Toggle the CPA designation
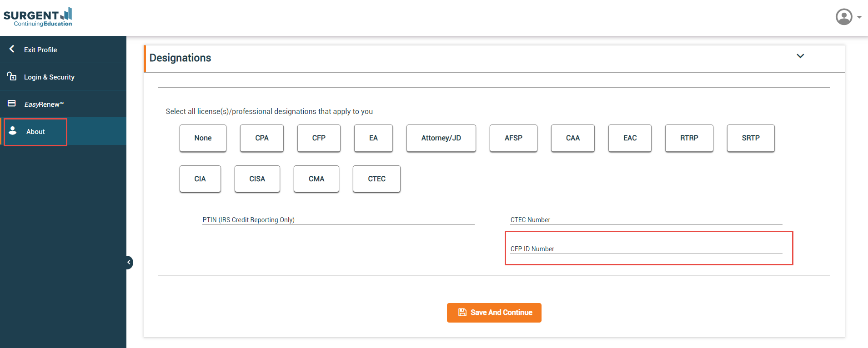Viewport: 868px width, 348px height. click(261, 138)
